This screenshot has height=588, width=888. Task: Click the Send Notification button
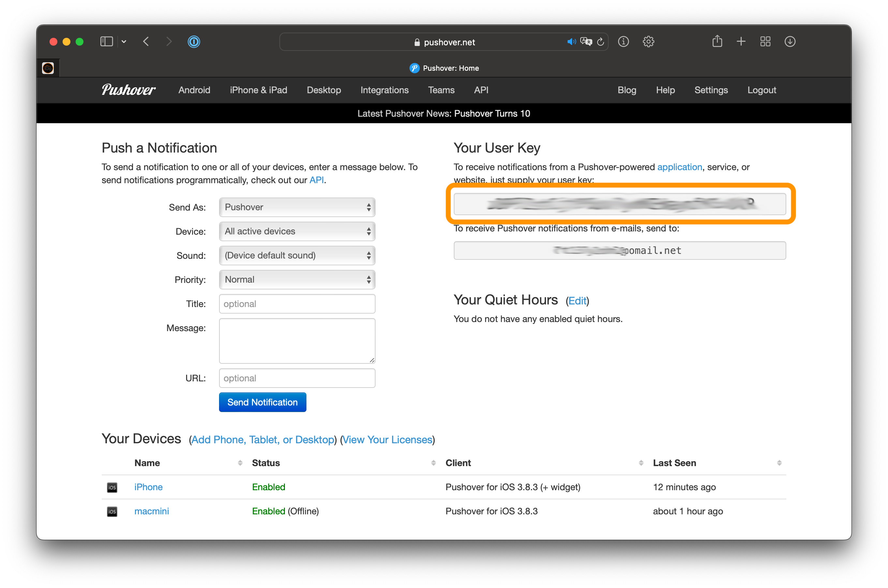point(262,402)
